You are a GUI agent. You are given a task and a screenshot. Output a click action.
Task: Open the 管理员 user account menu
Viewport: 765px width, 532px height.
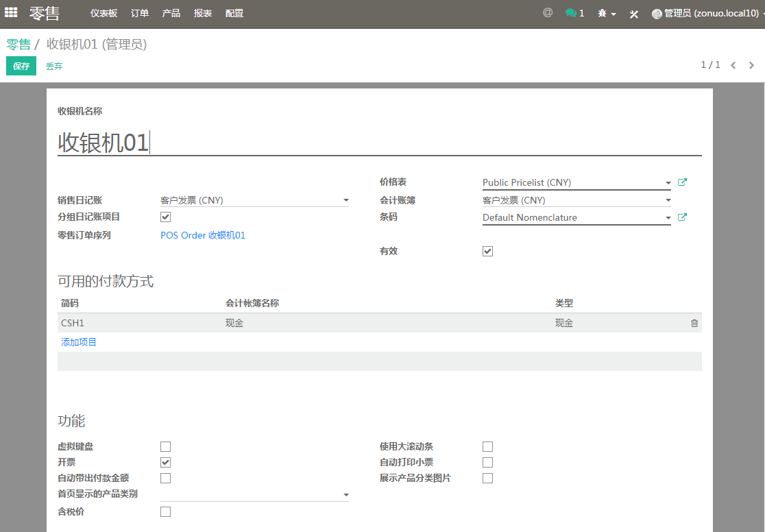click(707, 14)
